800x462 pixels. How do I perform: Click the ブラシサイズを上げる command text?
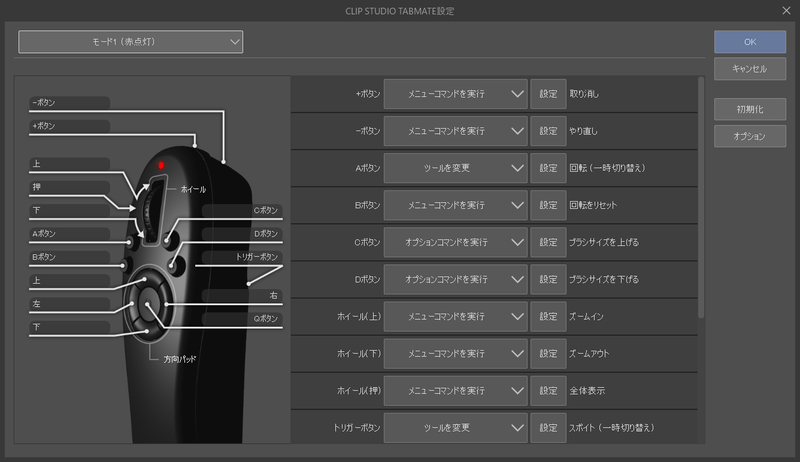coord(604,242)
